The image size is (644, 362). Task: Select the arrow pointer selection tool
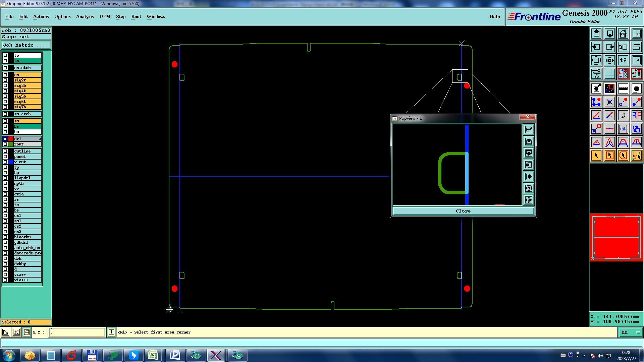596,156
